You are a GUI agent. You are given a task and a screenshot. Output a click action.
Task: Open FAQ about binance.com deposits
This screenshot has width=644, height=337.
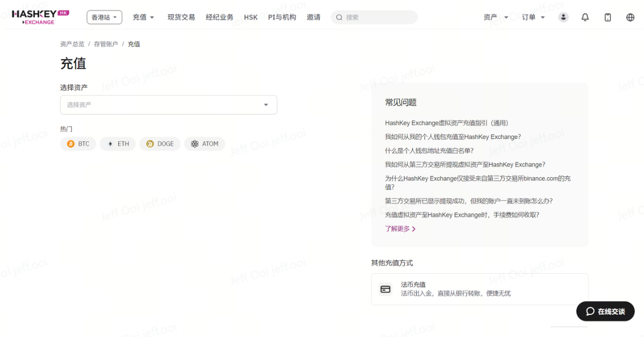click(x=478, y=183)
